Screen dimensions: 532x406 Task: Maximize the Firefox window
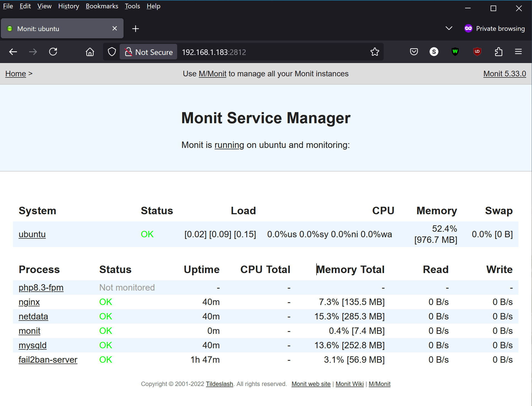coord(493,8)
